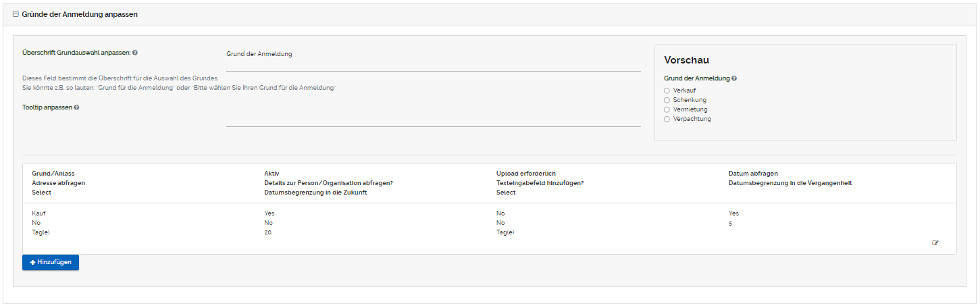Image resolution: width=980 pixels, height=306 pixels.
Task: Edit the Kauf row via pencil icon
Action: pyautogui.click(x=935, y=243)
